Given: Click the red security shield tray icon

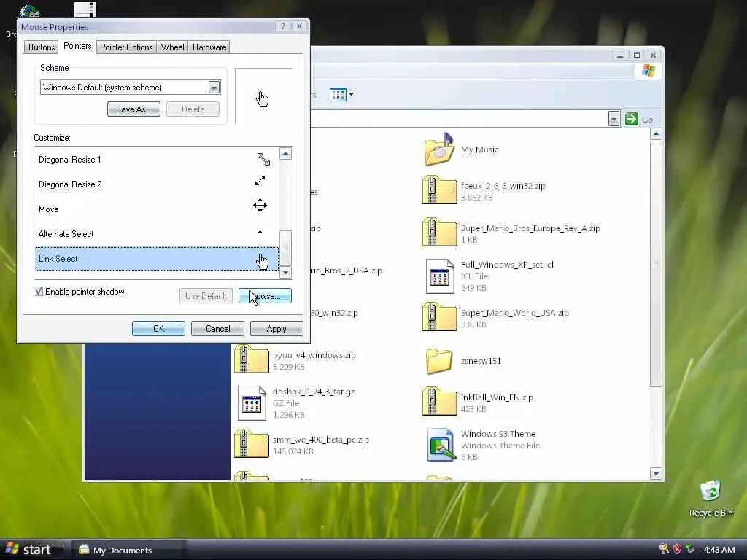Looking at the screenshot, I should coord(677,550).
